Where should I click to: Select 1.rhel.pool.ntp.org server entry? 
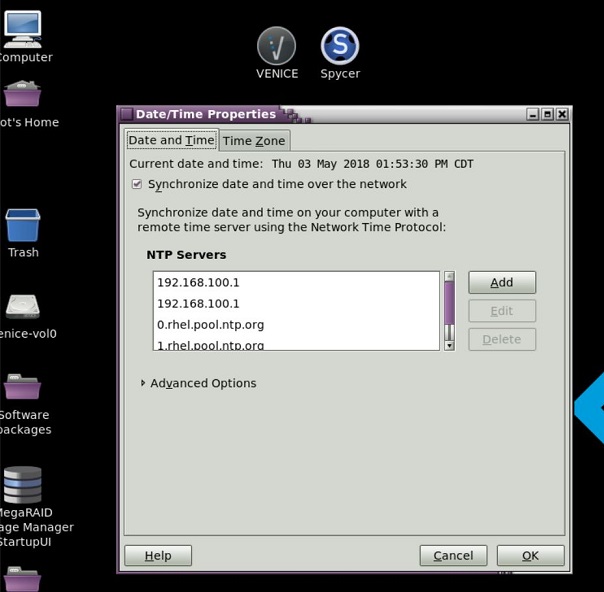tap(296, 344)
